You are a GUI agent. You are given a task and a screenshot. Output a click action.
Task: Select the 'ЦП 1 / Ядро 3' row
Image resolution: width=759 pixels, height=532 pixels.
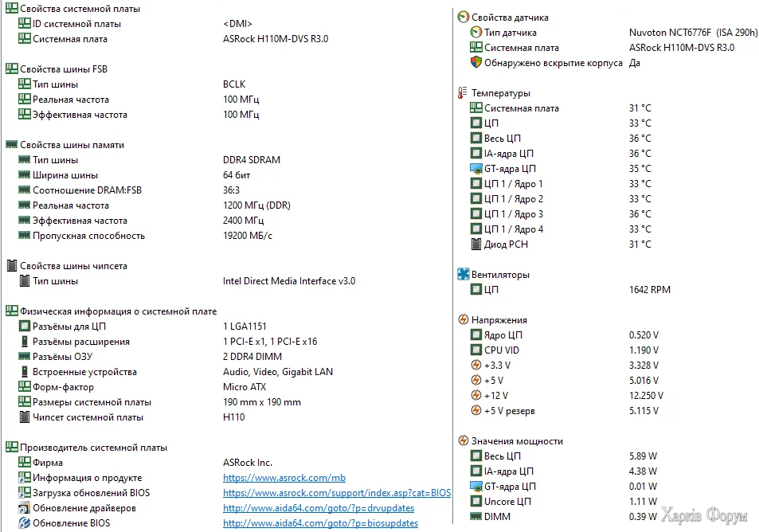[x=561, y=213]
